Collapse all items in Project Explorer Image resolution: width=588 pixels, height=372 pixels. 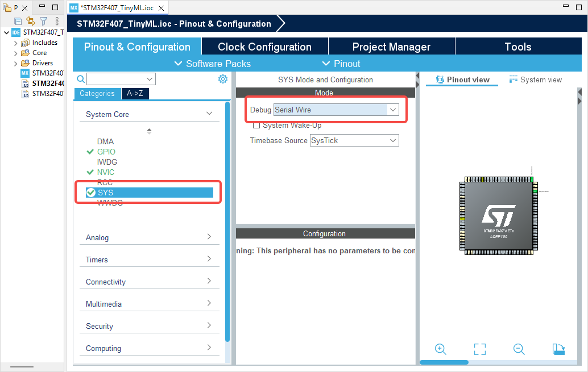coord(18,22)
